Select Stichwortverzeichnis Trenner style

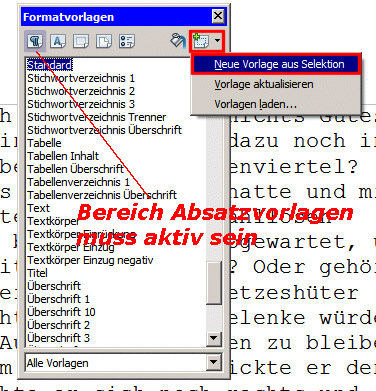coord(96,117)
